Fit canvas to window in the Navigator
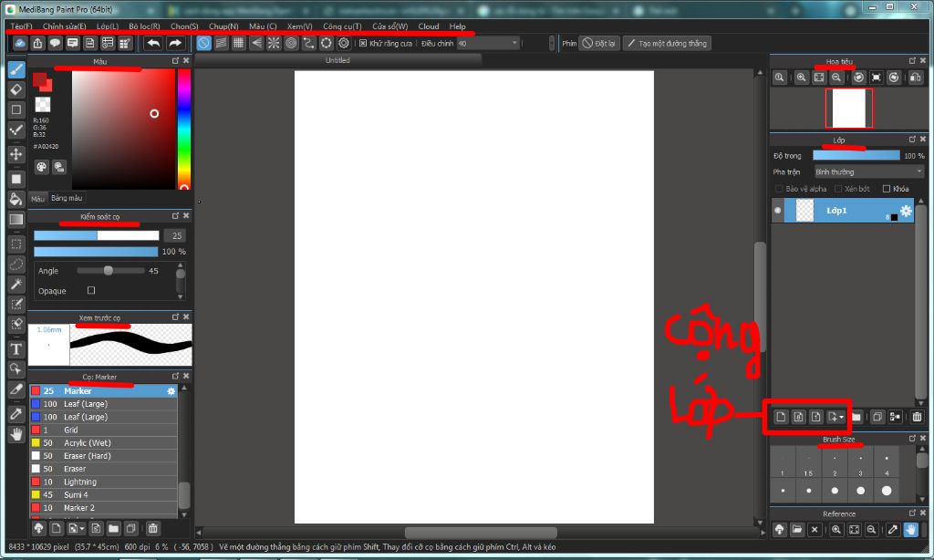The height and width of the screenshot is (560, 934). (819, 78)
